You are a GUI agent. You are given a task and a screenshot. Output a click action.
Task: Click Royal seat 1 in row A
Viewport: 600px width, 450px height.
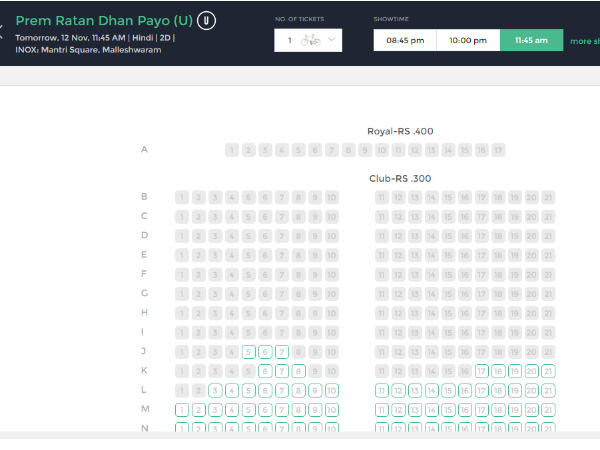(x=231, y=150)
